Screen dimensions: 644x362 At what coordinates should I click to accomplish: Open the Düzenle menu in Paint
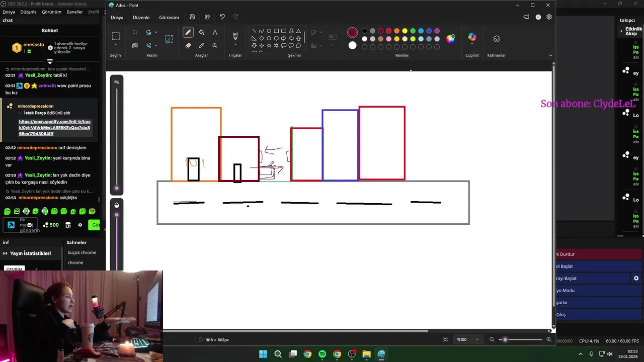[x=141, y=17]
